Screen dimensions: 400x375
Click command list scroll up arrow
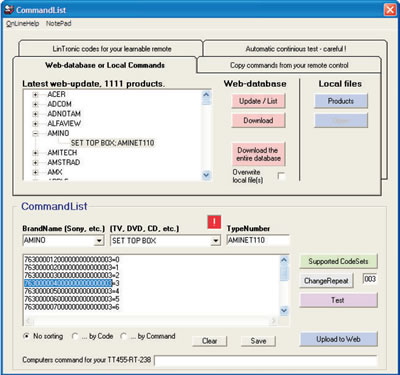(x=284, y=260)
